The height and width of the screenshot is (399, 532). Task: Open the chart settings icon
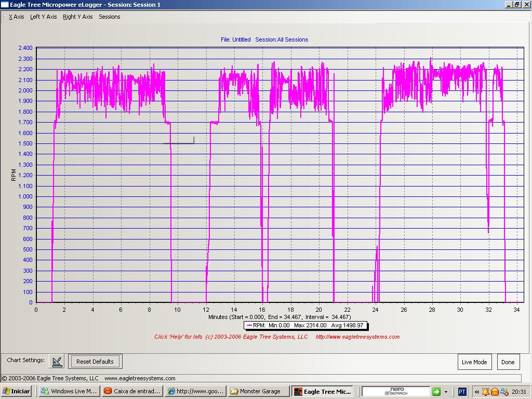coord(57,362)
